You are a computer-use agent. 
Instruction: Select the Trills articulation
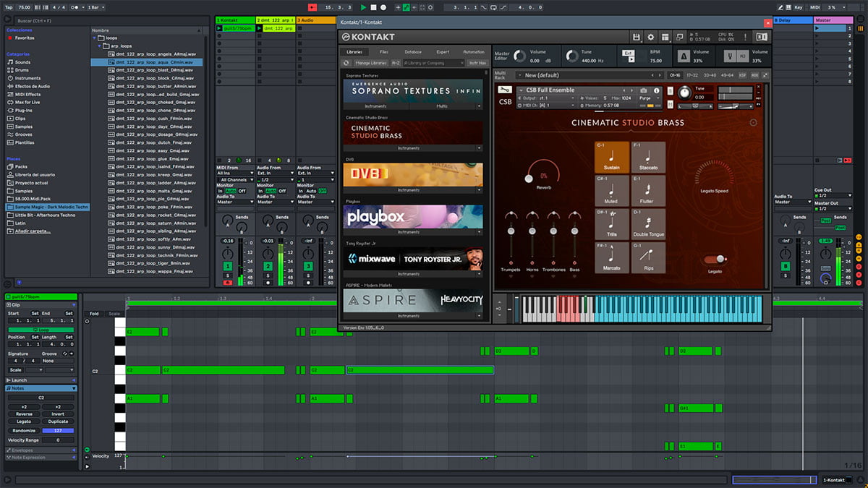(612, 224)
